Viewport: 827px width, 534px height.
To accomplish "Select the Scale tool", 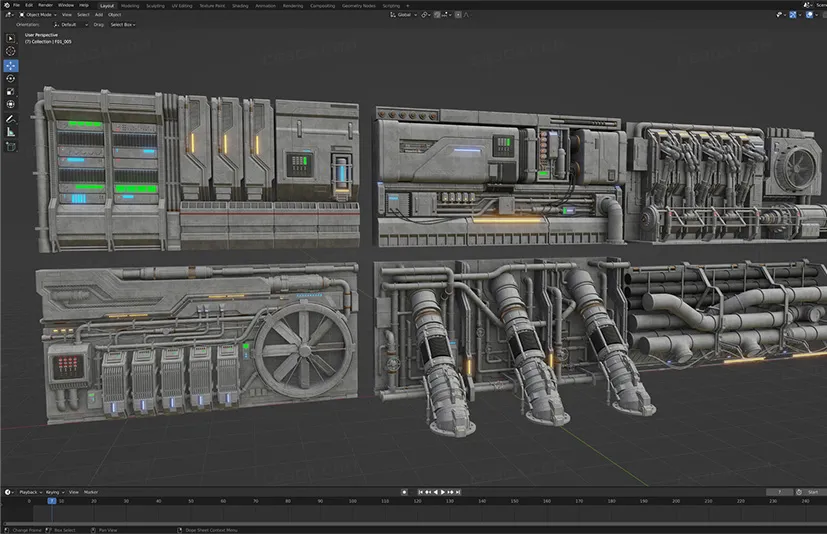I will (x=11, y=92).
